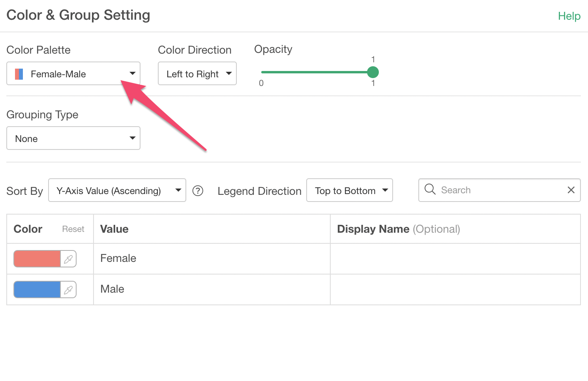Click the Display Name (Optional) column header
The image size is (588, 381).
pos(455,229)
